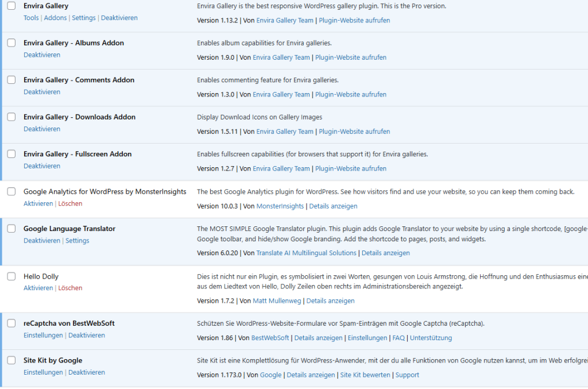Open Settings for Google Language Translator
The height and width of the screenshot is (389, 588).
coord(77,241)
